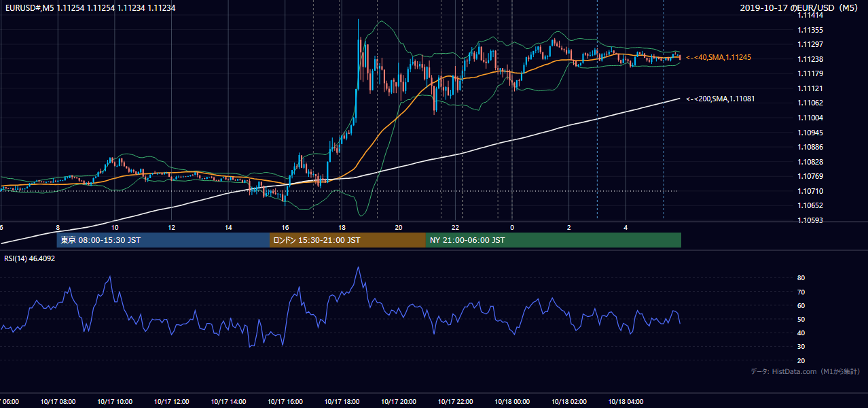Viewport: 868px width, 408px height.
Task: Click price level 1.11062 on the axis
Action: pyautogui.click(x=811, y=103)
